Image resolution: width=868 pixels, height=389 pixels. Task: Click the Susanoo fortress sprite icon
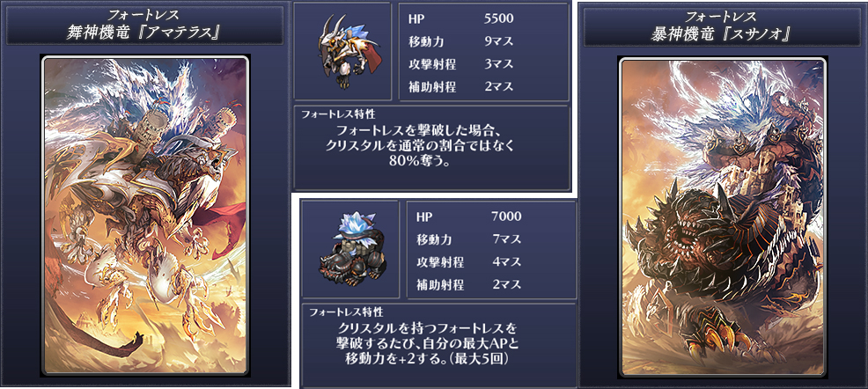349,248
